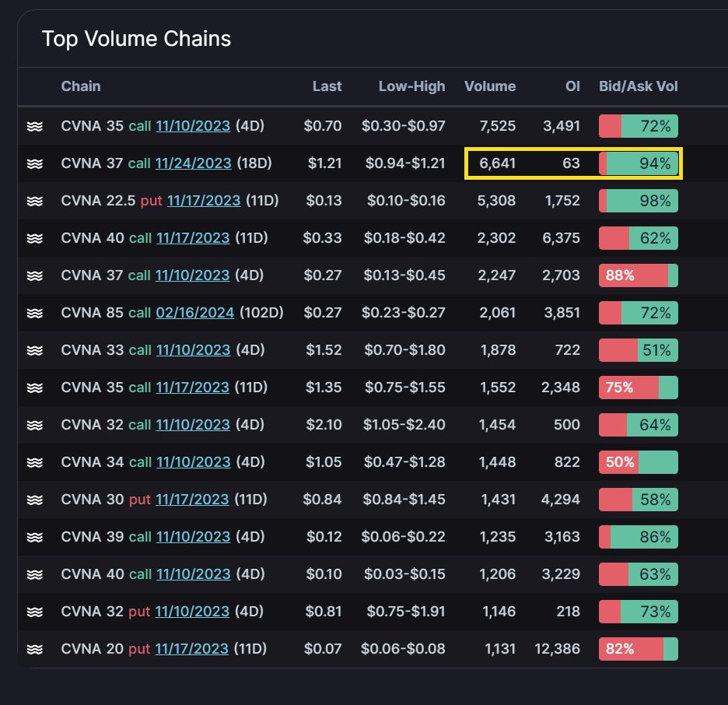
Task: Click the 86% bid/ask volume bar
Action: (x=639, y=537)
